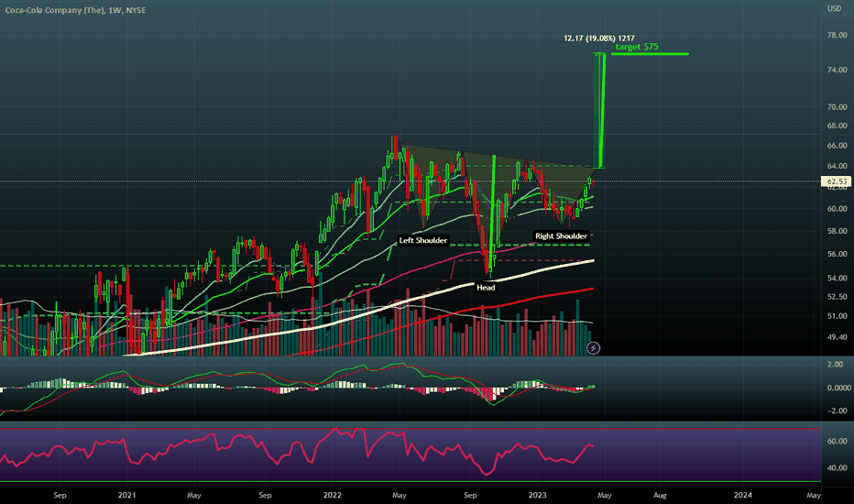This screenshot has height=504, width=854.
Task: Click the 'Left Shoulder' annotation label
Action: (x=422, y=240)
